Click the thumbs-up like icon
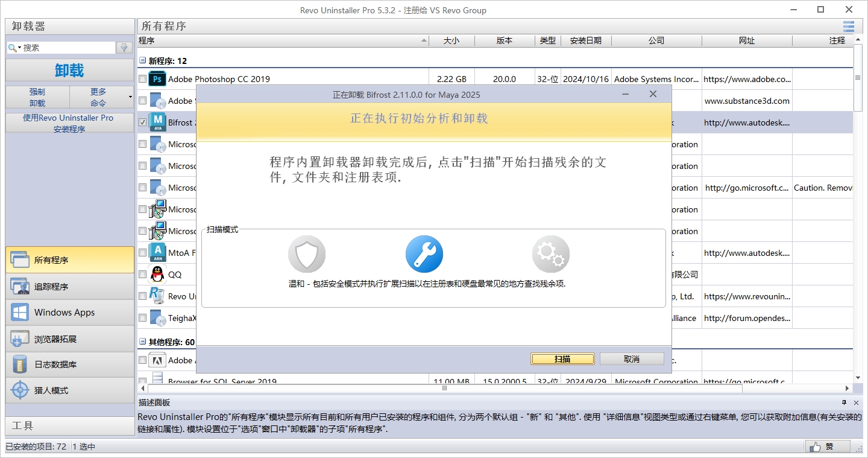Screen dimensions: 868x458 pyautogui.click(x=815, y=447)
